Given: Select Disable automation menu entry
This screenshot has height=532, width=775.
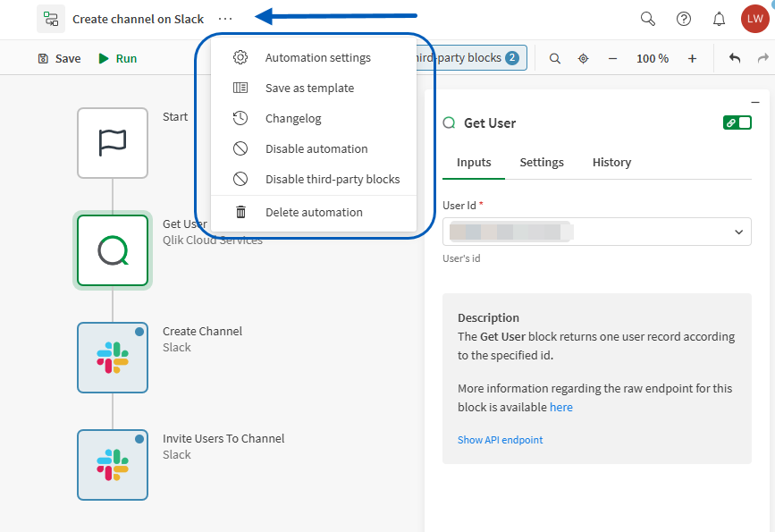Looking at the screenshot, I should 316,149.
